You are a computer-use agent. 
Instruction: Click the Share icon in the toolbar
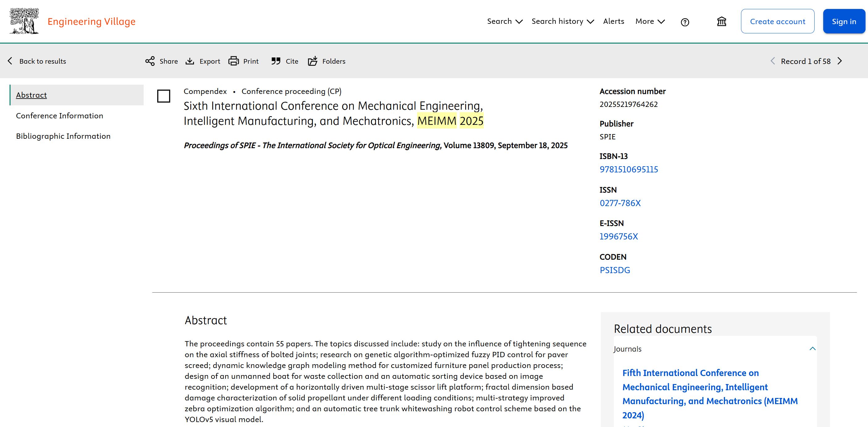pyautogui.click(x=150, y=61)
